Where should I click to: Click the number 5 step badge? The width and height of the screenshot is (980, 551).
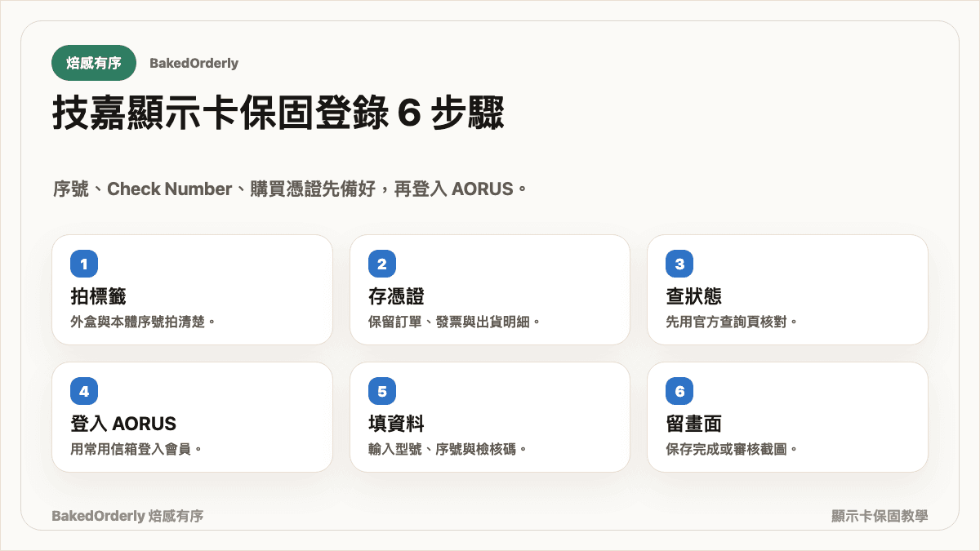click(x=382, y=391)
